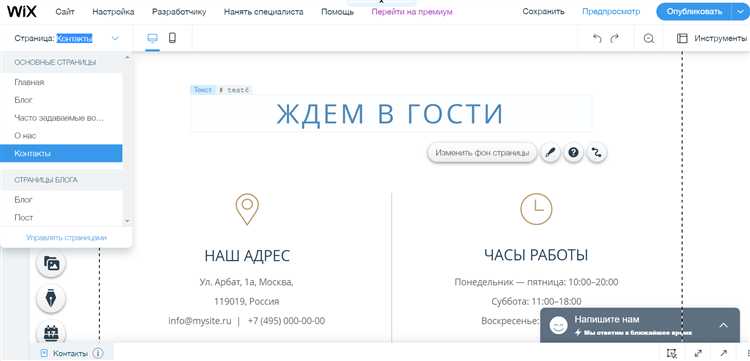750x361 pixels.
Task: Click the Ул. Арбат, 1а, Москва text
Action: pos(246,282)
